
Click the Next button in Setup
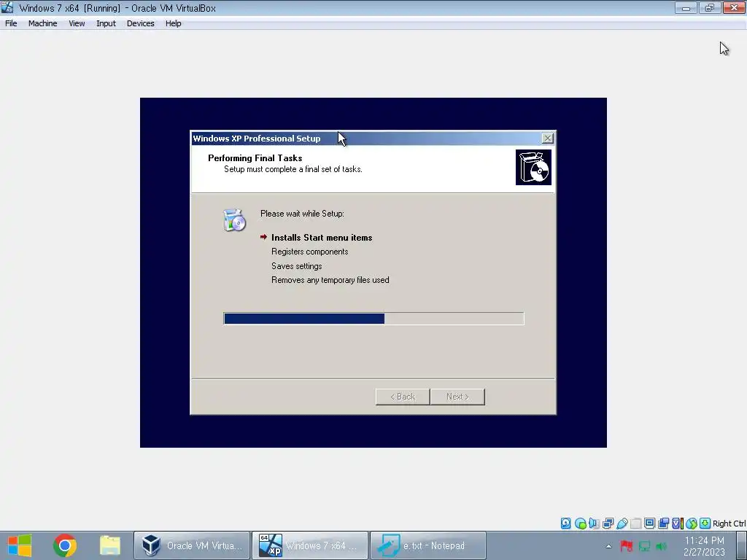(457, 397)
